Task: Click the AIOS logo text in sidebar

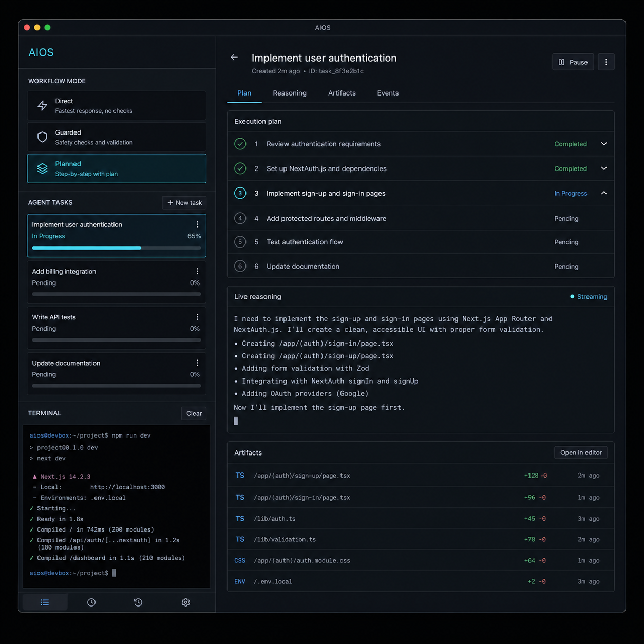Action: point(41,52)
